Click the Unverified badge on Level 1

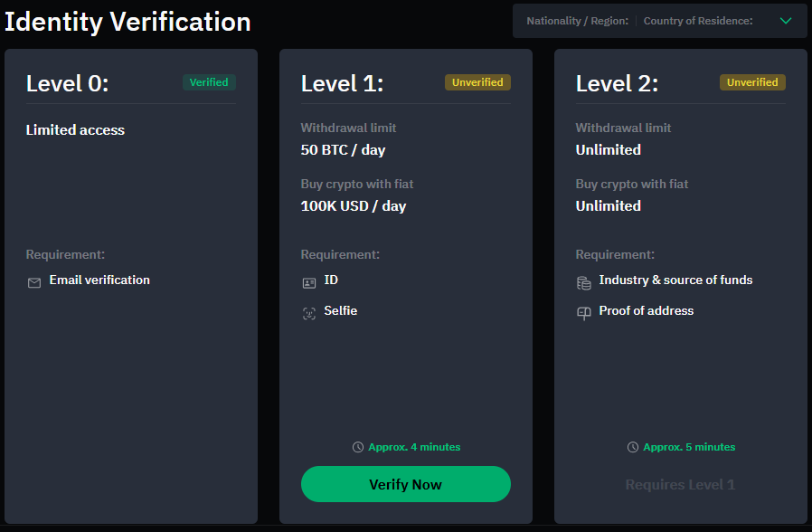[477, 82]
